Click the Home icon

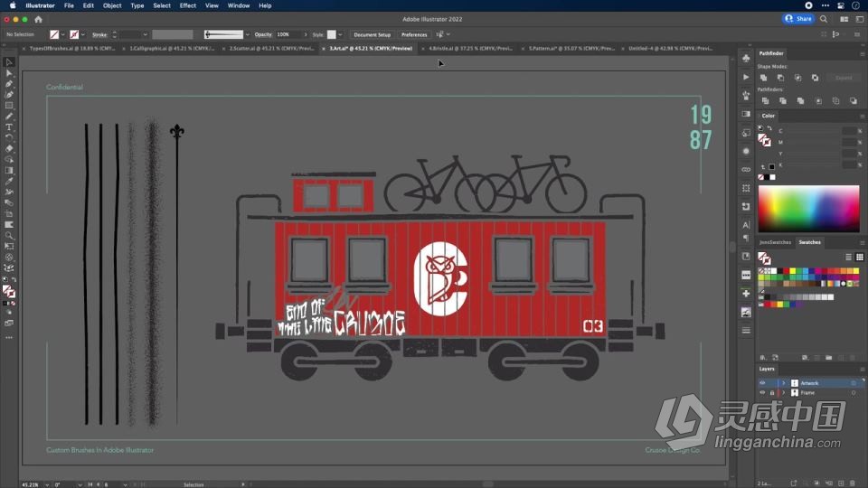click(x=38, y=19)
